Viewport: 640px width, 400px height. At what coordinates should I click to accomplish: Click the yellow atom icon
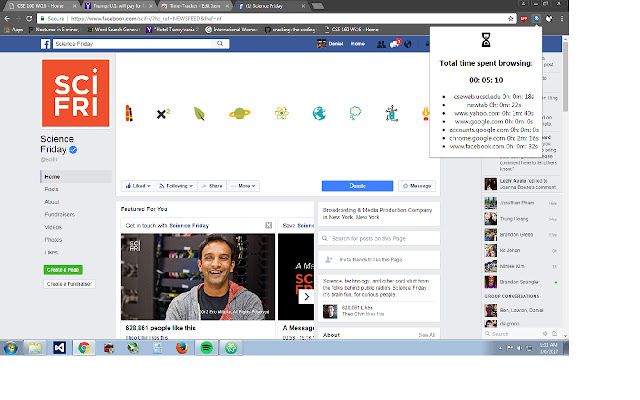pos(282,113)
